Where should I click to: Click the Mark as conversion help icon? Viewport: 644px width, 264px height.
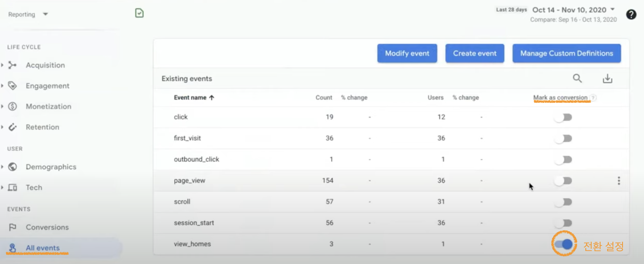coord(593,97)
